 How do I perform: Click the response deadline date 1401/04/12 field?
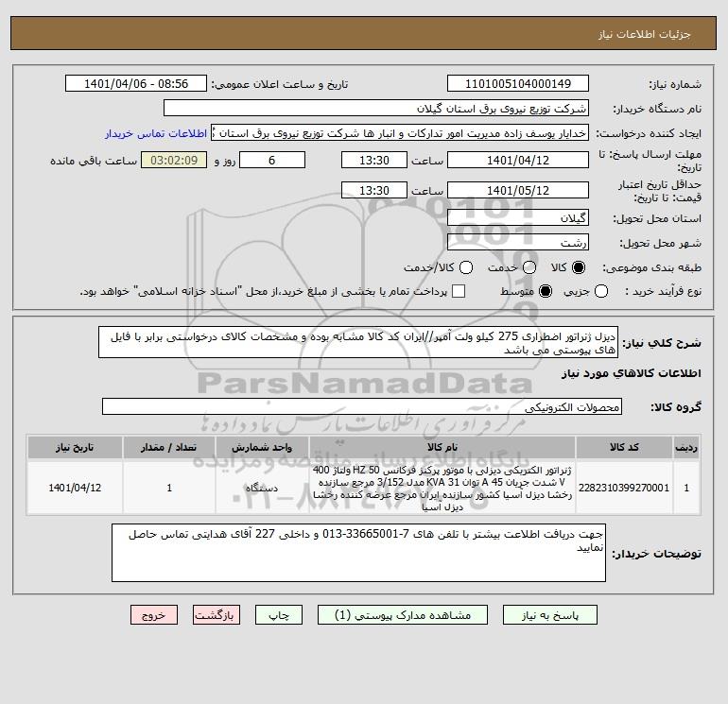pyautogui.click(x=518, y=161)
